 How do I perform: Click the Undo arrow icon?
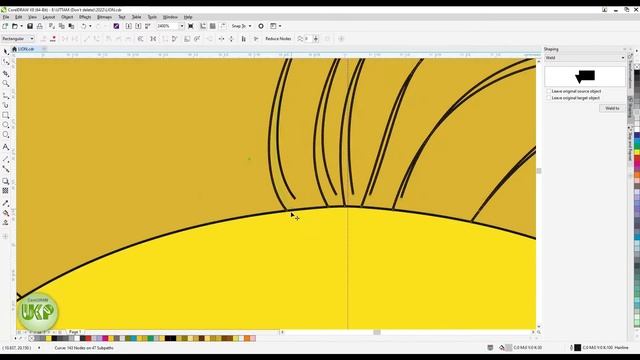pyautogui.click(x=84, y=26)
